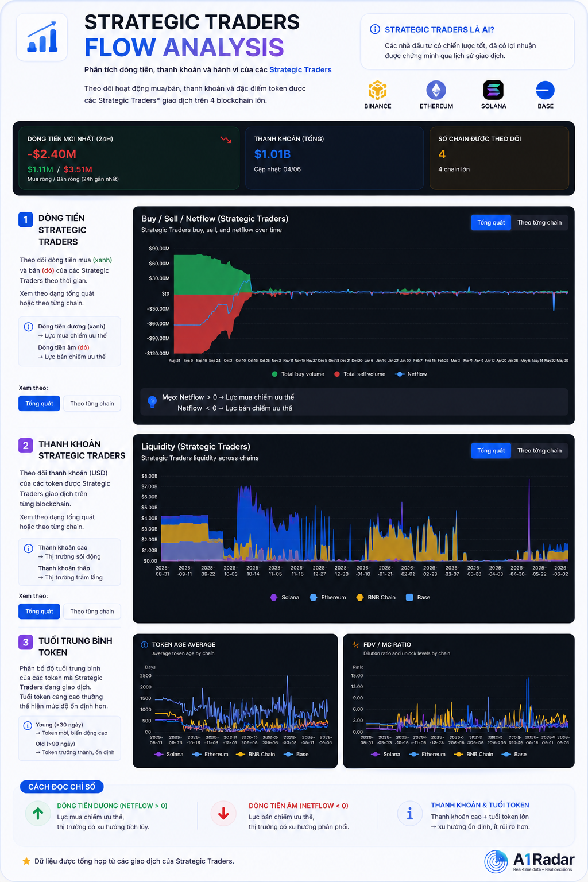Image resolution: width=588 pixels, height=882 pixels.
Task: Toggle Ethereum in Liquidity chart legend
Action: click(x=328, y=598)
